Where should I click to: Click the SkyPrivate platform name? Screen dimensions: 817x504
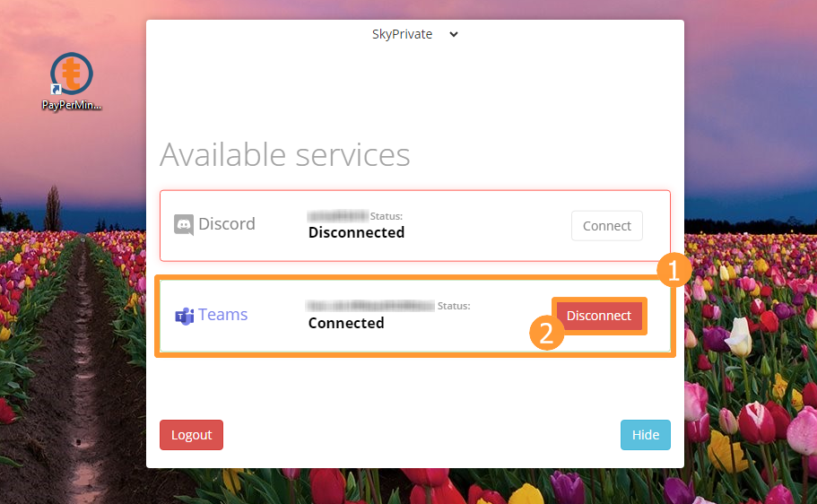coord(402,34)
